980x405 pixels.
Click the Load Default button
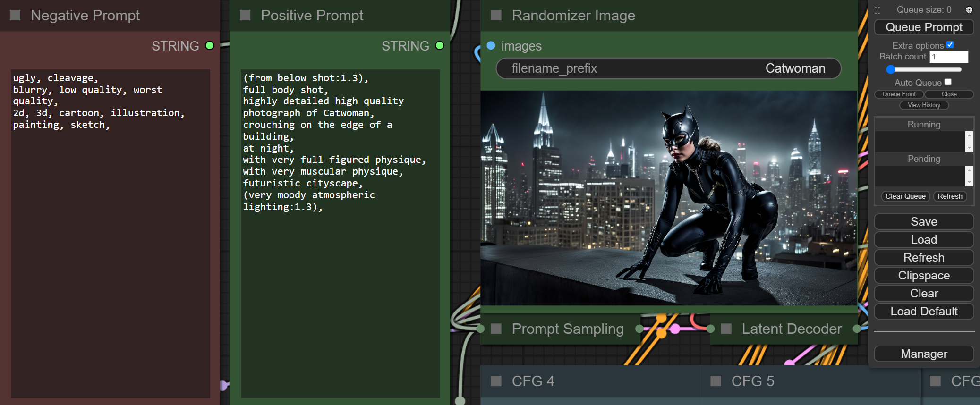[x=924, y=312]
